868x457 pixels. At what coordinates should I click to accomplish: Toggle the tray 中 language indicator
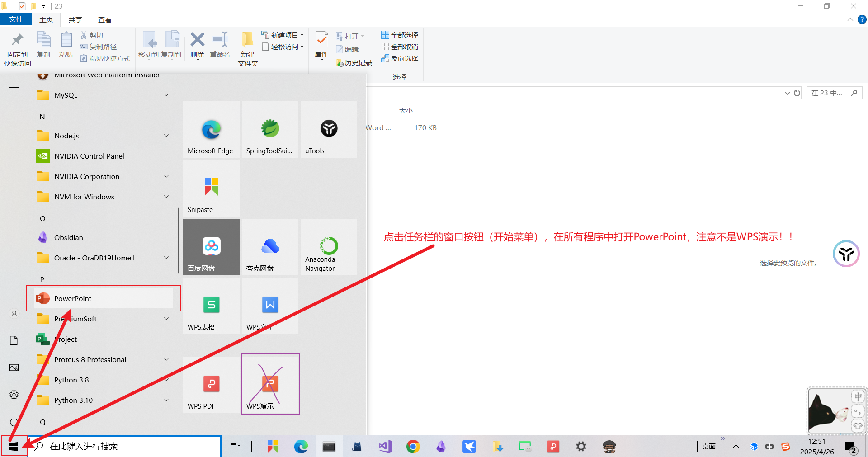click(x=769, y=447)
